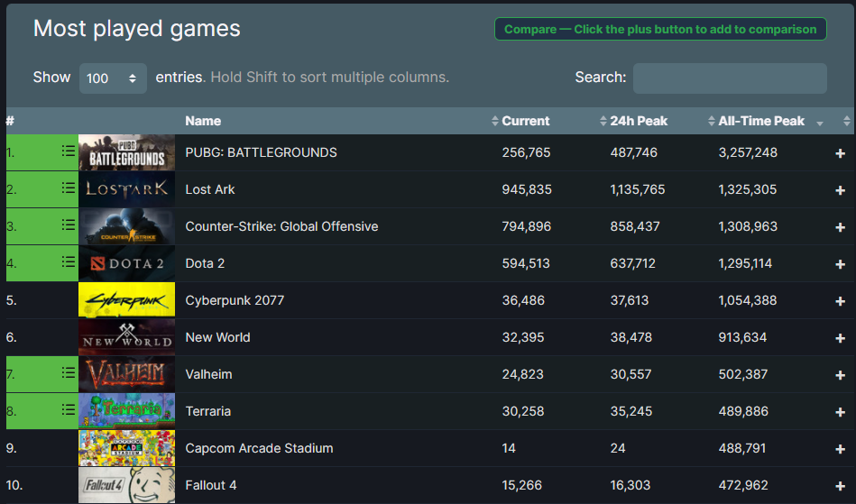This screenshot has height=504, width=856.
Task: Open Counter-Strike: Global Offensive link
Action: pos(281,226)
